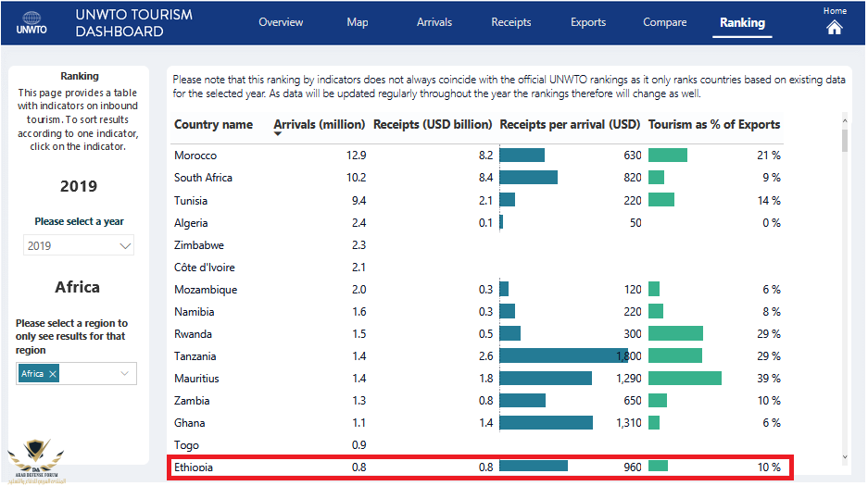Click the Receipts per arrival column header
Image resolution: width=868 pixels, height=486 pixels.
569,124
